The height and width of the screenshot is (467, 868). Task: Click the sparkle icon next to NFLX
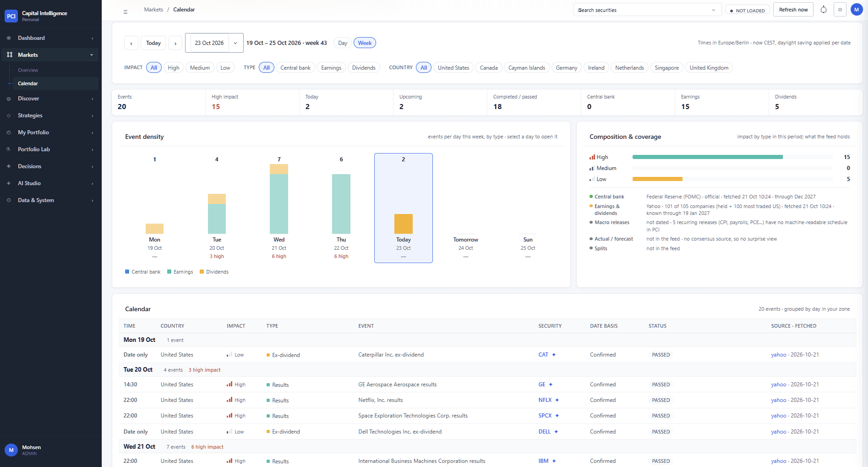point(557,400)
